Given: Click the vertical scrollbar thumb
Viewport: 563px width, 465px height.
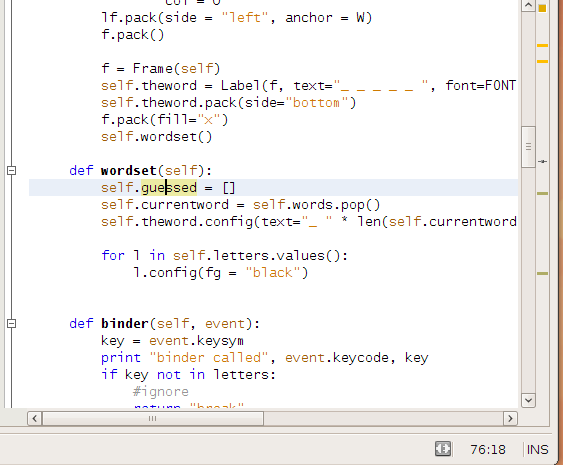Looking at the screenshot, I should pos(528,147).
